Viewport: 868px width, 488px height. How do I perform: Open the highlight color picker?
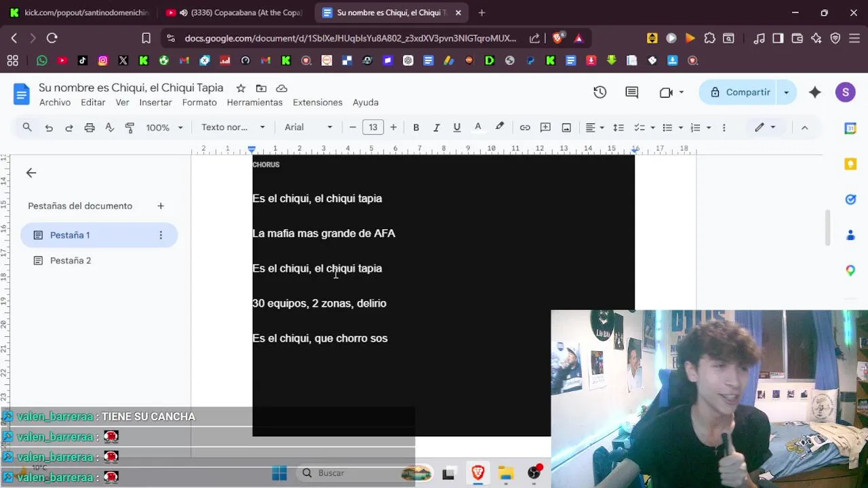(500, 127)
